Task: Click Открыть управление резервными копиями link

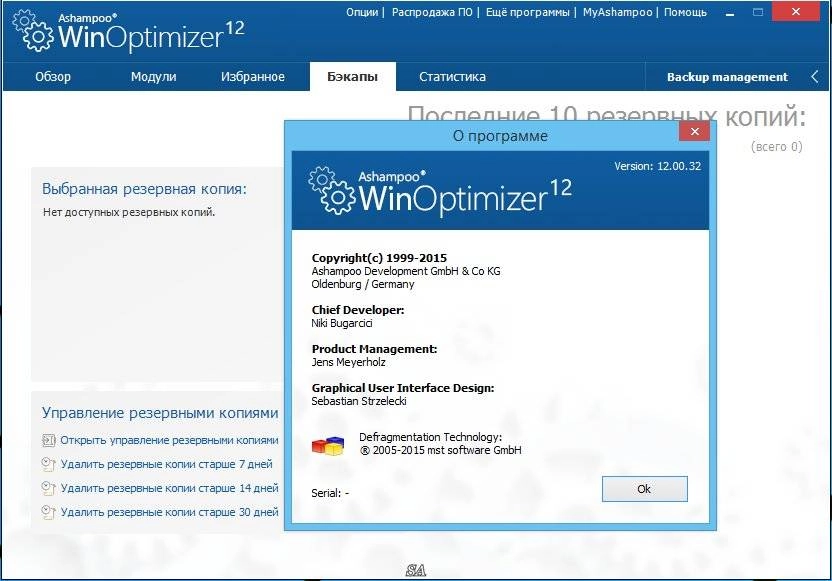Action: tap(169, 440)
